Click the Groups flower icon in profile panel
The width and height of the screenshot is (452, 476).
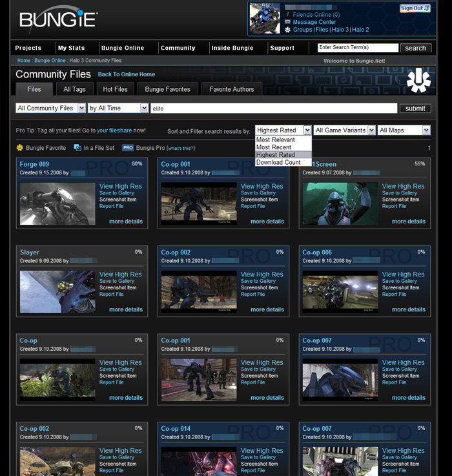point(287,30)
